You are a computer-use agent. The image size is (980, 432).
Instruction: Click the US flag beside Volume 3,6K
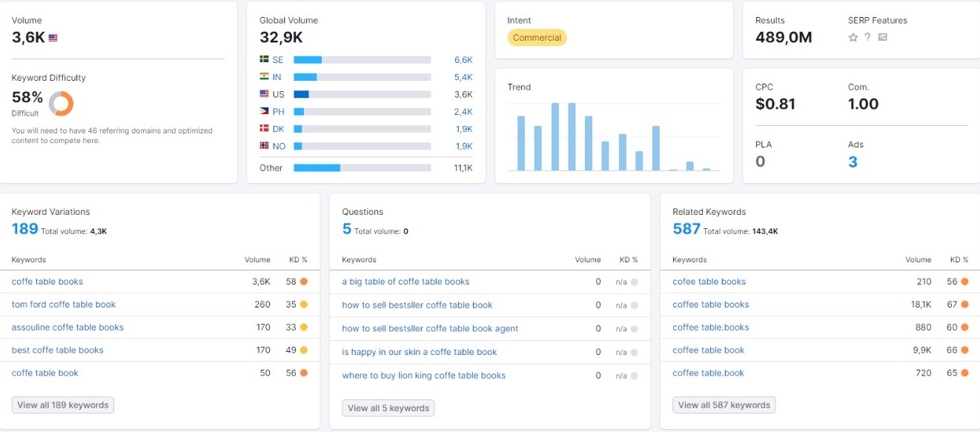point(53,38)
